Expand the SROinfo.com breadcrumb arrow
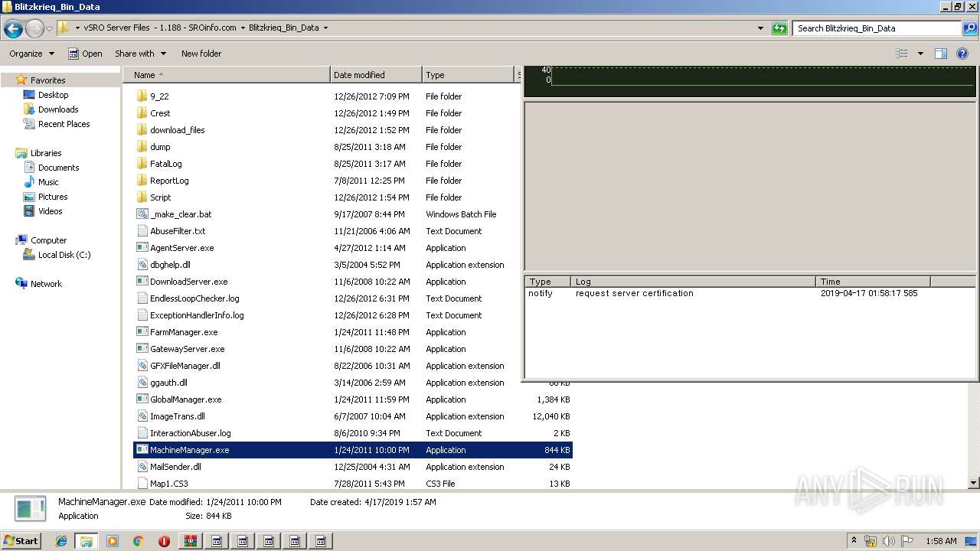Image resolution: width=980 pixels, height=551 pixels. pyautogui.click(x=243, y=28)
